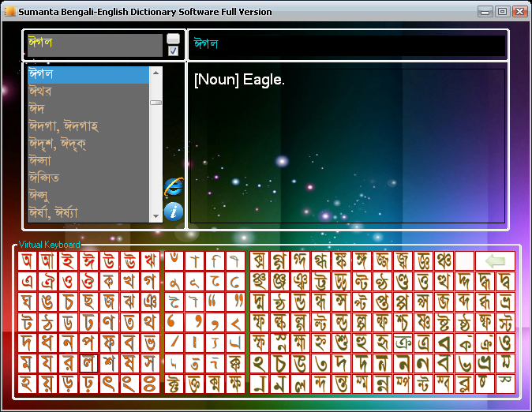Click the ট key on virtual keyboard
The image size is (532, 412).
click(x=27, y=322)
